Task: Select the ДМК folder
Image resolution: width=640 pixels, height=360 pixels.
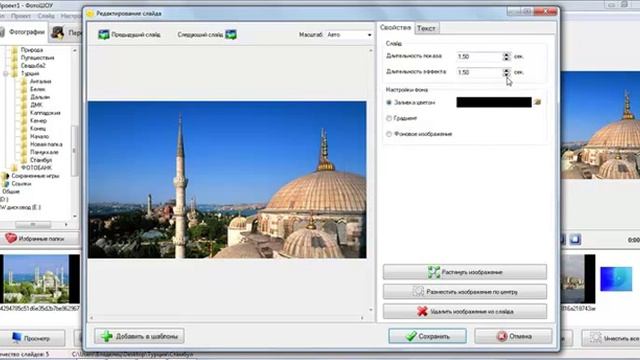Action: (x=36, y=105)
